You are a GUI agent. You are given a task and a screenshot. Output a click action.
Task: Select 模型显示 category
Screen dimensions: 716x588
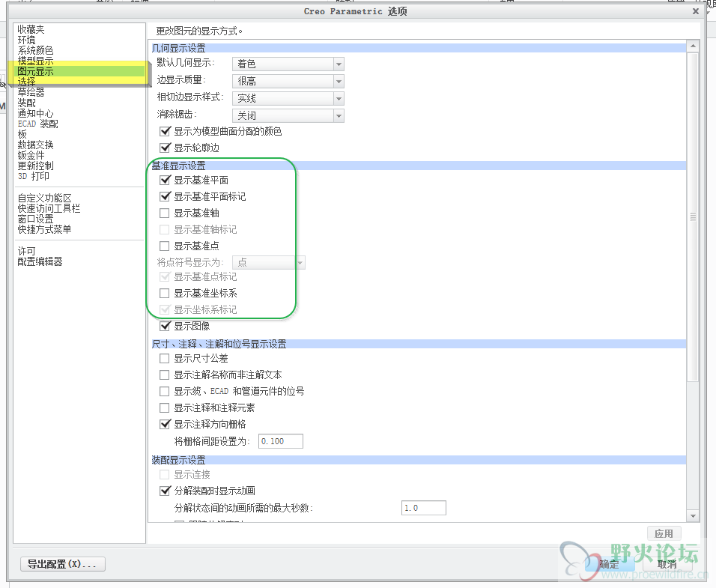pyautogui.click(x=36, y=61)
